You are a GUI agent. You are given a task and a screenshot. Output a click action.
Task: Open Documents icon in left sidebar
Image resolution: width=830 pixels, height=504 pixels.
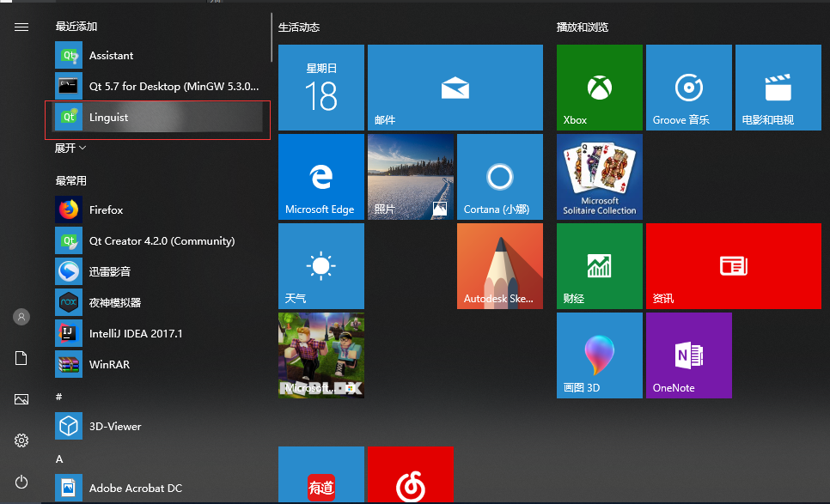point(21,358)
